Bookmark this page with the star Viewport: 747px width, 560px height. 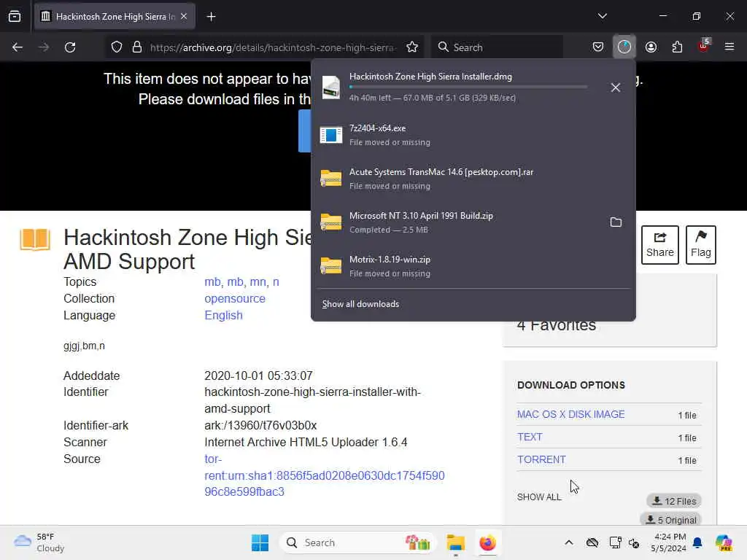(412, 47)
